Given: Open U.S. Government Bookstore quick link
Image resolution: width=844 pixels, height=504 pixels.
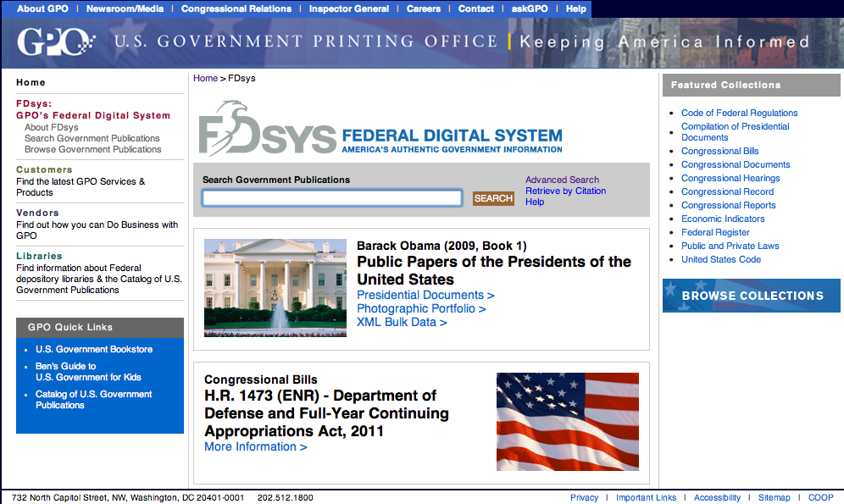Looking at the screenshot, I should (94, 349).
